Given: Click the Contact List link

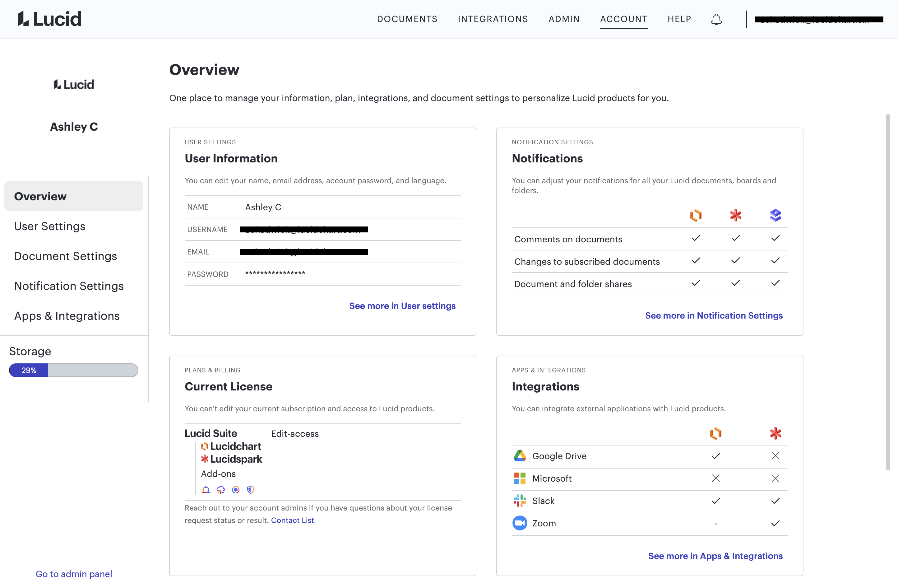Looking at the screenshot, I should pyautogui.click(x=292, y=520).
